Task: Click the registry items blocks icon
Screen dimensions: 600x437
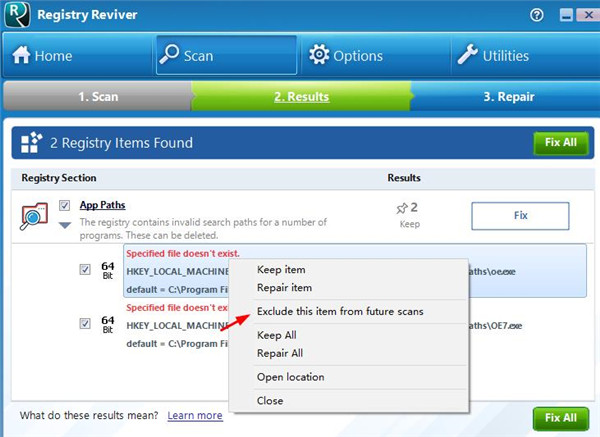Action: pos(31,142)
